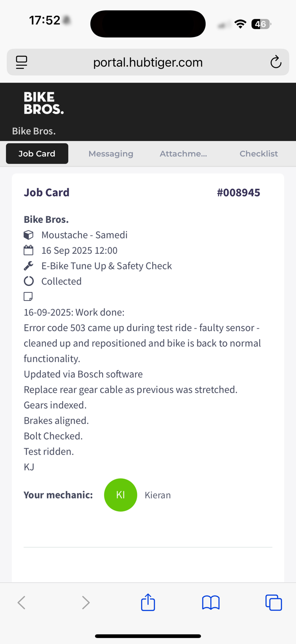Tap the Bike Bros. logo
This screenshot has width=296, height=644.
pos(43,103)
